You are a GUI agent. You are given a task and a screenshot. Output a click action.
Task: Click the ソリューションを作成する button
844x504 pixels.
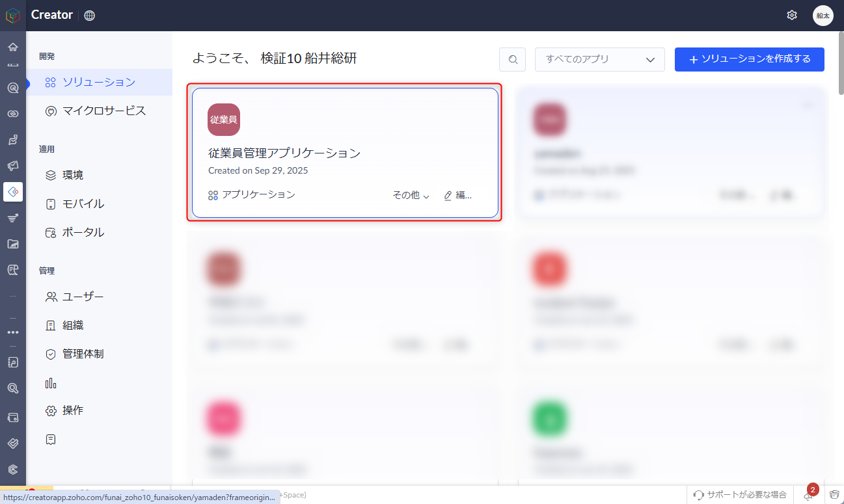pos(749,59)
